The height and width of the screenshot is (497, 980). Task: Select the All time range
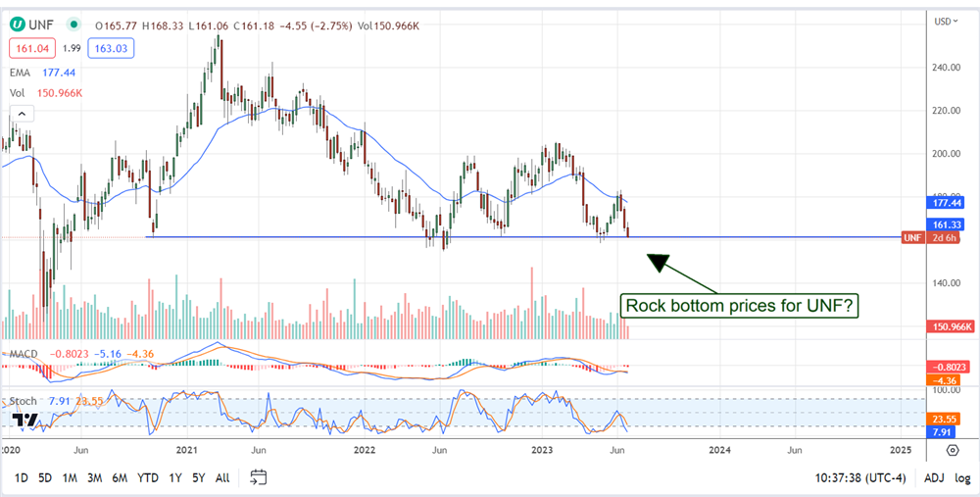point(221,478)
